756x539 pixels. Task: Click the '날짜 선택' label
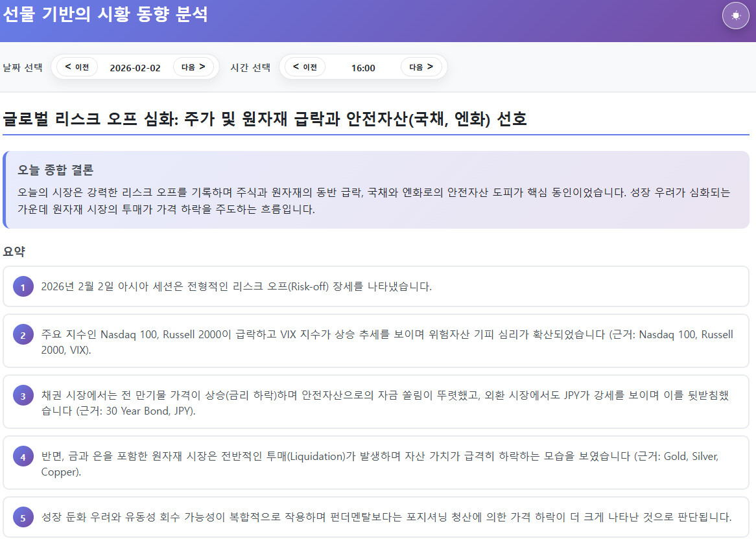tap(23, 67)
